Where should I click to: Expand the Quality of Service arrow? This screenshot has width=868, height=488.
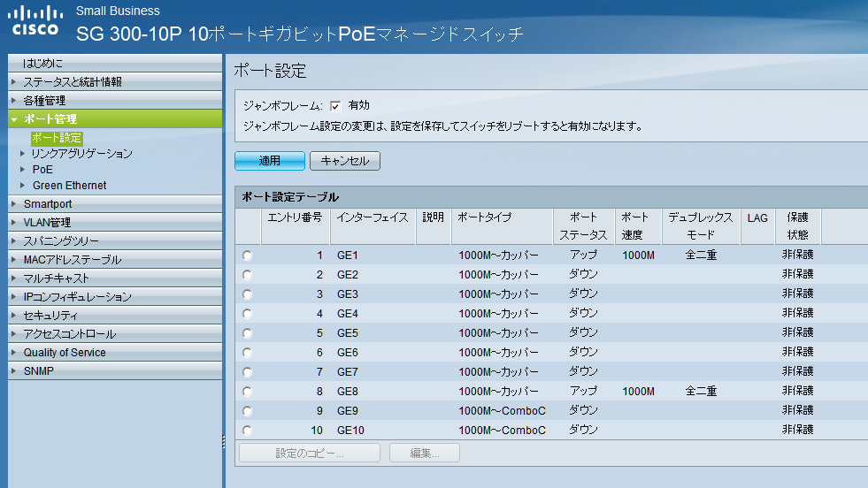click(x=14, y=352)
